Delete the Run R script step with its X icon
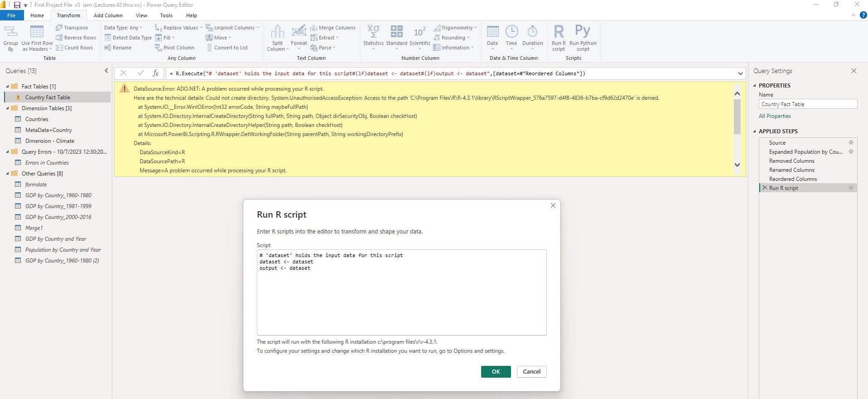868x399 pixels. (765, 188)
